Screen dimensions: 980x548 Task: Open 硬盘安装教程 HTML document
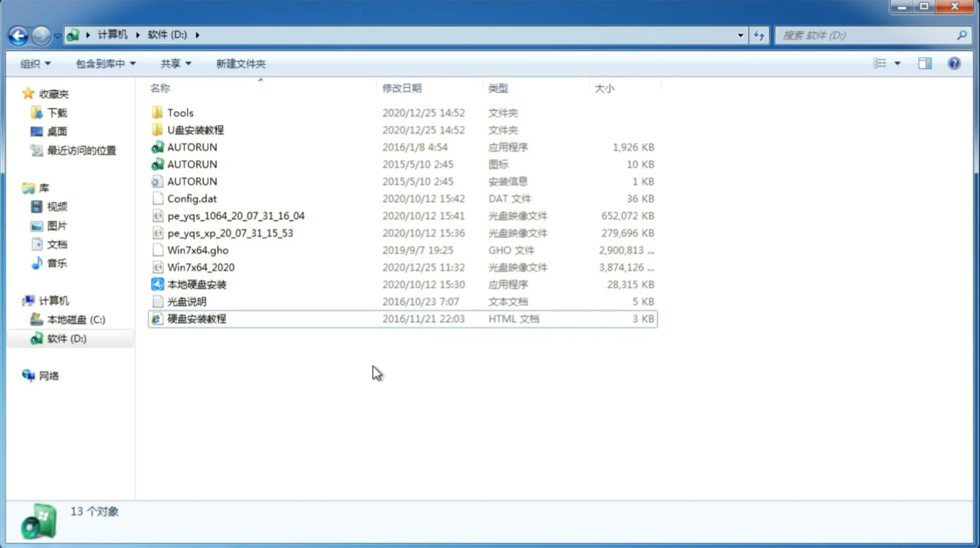click(196, 318)
